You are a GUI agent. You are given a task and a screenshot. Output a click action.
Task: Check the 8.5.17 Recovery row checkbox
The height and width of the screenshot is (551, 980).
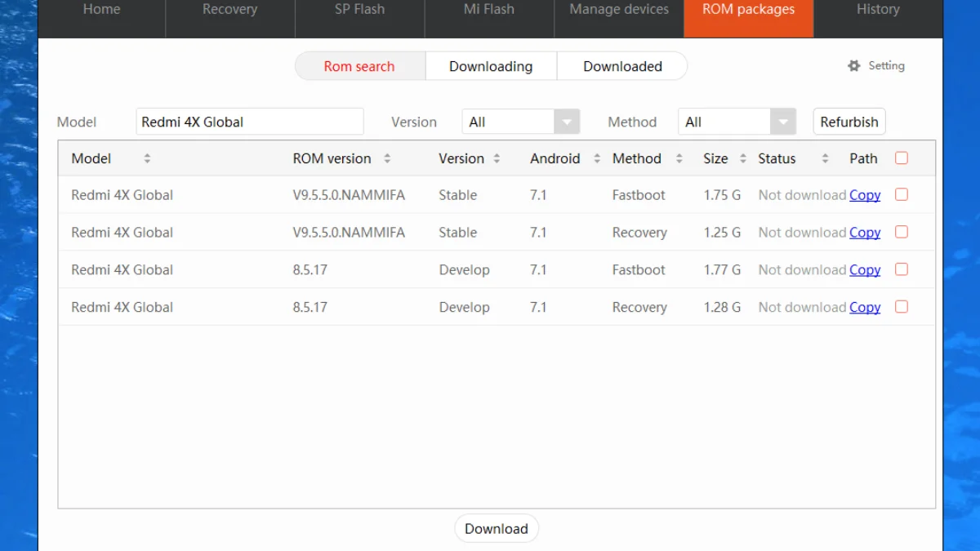[902, 307]
